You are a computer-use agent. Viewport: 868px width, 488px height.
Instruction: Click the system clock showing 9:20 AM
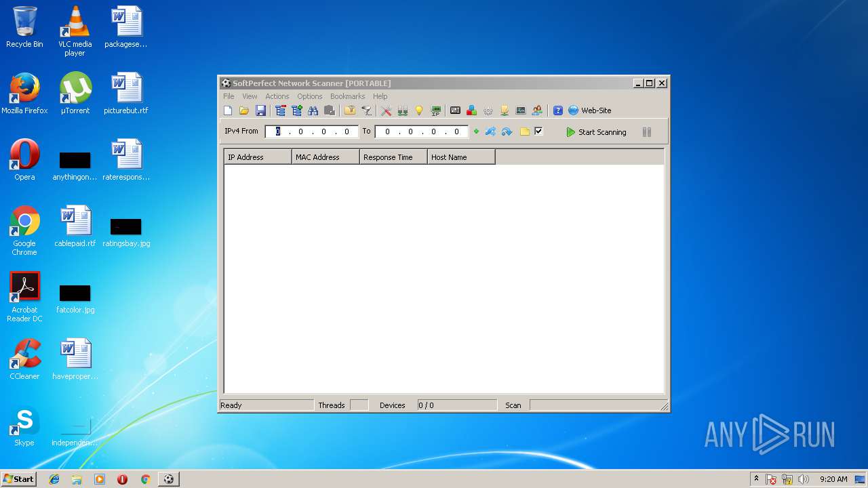click(833, 479)
